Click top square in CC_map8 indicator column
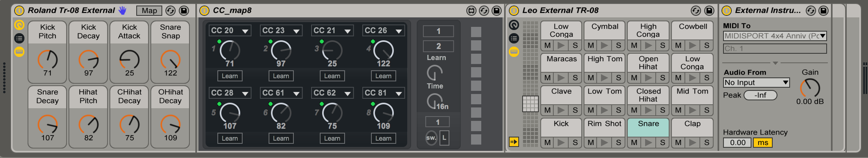The image size is (868, 158). click(476, 32)
